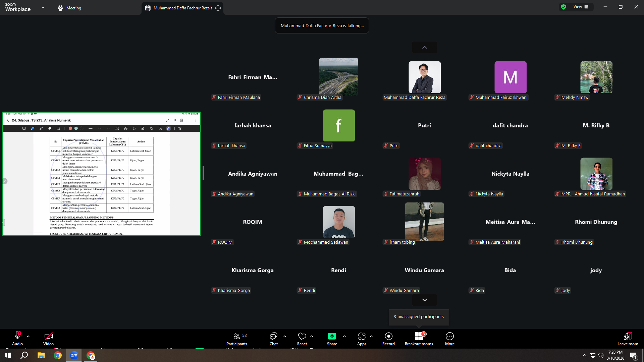Viewport: 644px width, 362px height.
Task: Open the Chat panel
Action: pyautogui.click(x=274, y=339)
